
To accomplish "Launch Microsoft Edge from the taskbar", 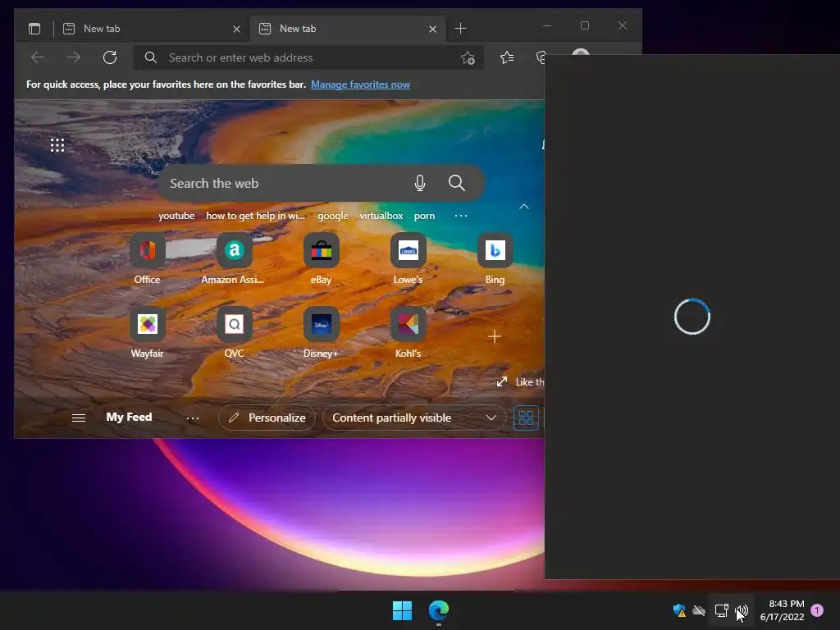I will (x=439, y=610).
